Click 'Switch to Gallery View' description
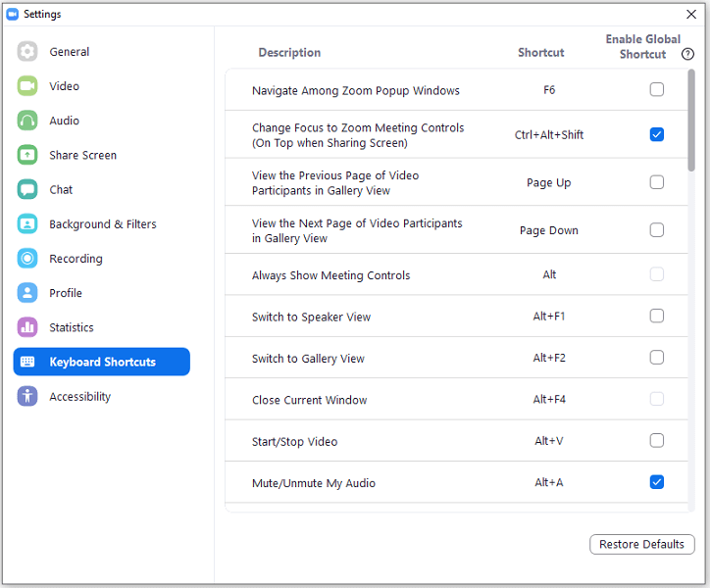The height and width of the screenshot is (588, 710). (308, 359)
